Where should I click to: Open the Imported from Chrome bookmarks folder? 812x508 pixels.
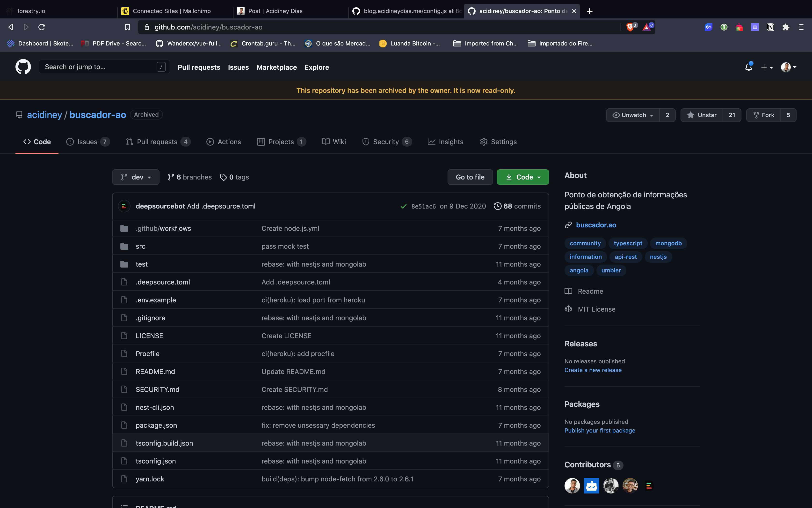(x=485, y=43)
